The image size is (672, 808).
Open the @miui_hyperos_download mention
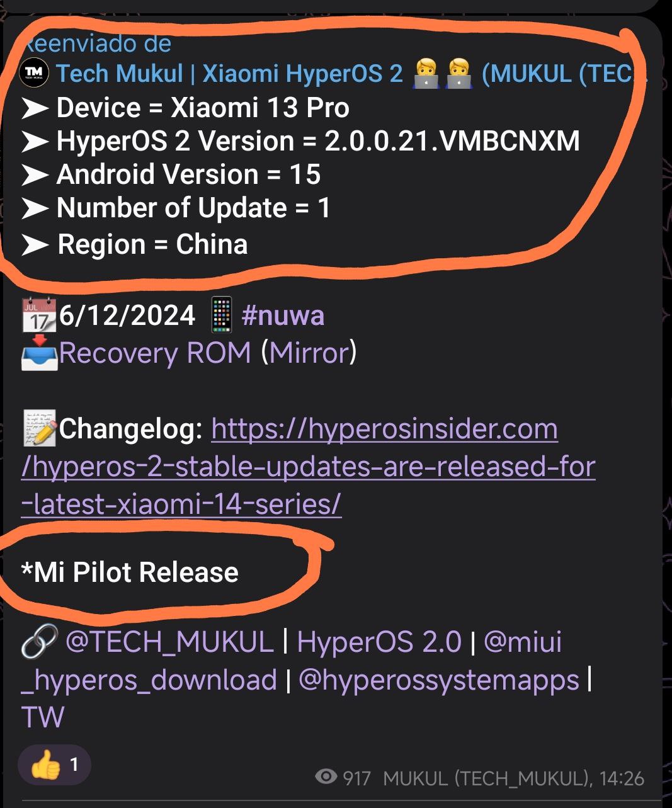pos(291,661)
